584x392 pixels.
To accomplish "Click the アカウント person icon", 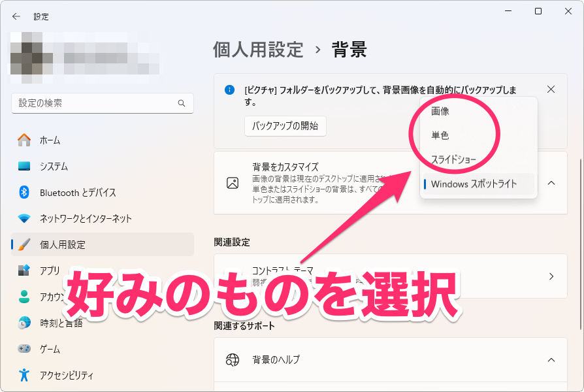I will click(x=24, y=297).
